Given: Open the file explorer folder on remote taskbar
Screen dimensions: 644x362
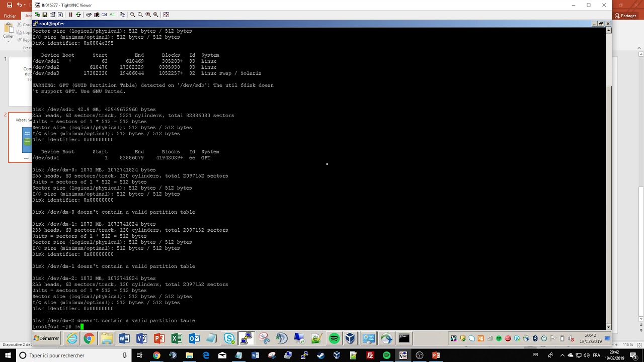Looking at the screenshot, I should click(x=107, y=338).
